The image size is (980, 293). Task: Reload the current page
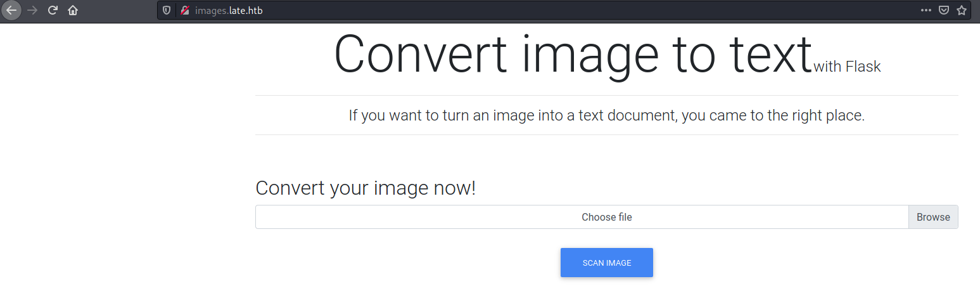click(53, 10)
